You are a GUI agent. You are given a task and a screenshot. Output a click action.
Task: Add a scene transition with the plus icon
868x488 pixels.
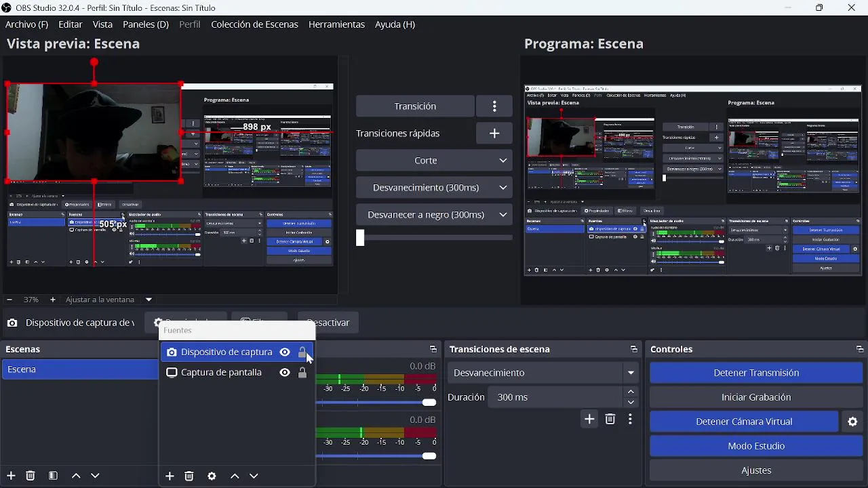pyautogui.click(x=589, y=420)
